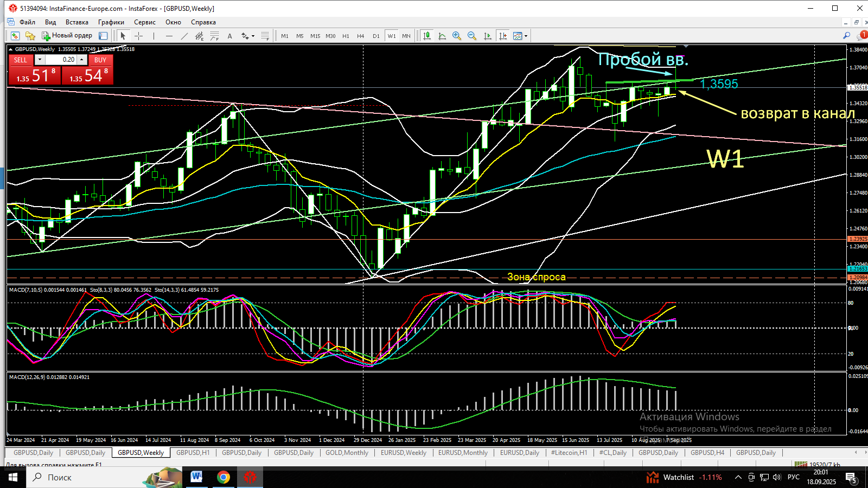Switch chart to D1 timeframe

click(376, 36)
